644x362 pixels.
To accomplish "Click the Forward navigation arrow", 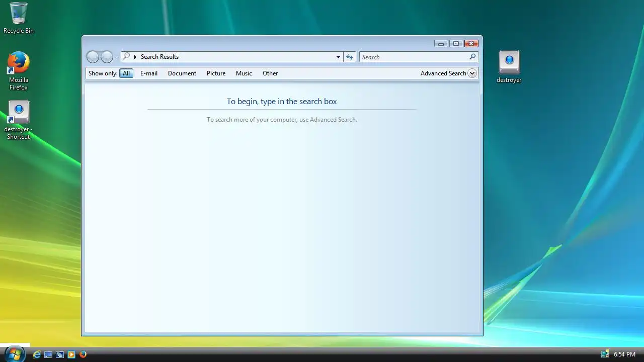I will click(107, 57).
